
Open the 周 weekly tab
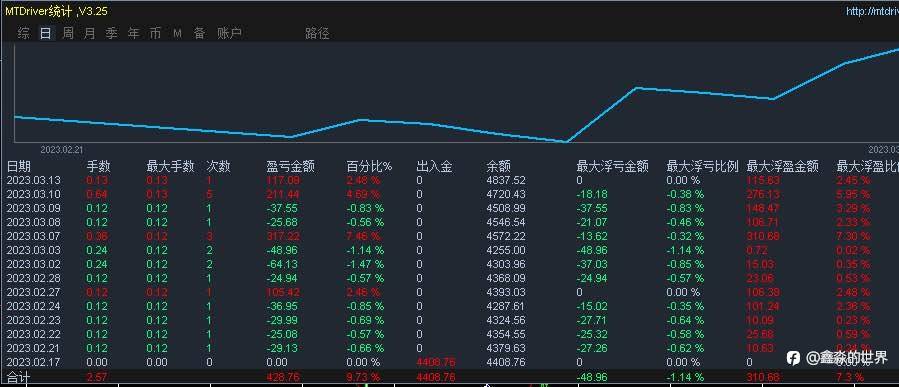pos(68,33)
